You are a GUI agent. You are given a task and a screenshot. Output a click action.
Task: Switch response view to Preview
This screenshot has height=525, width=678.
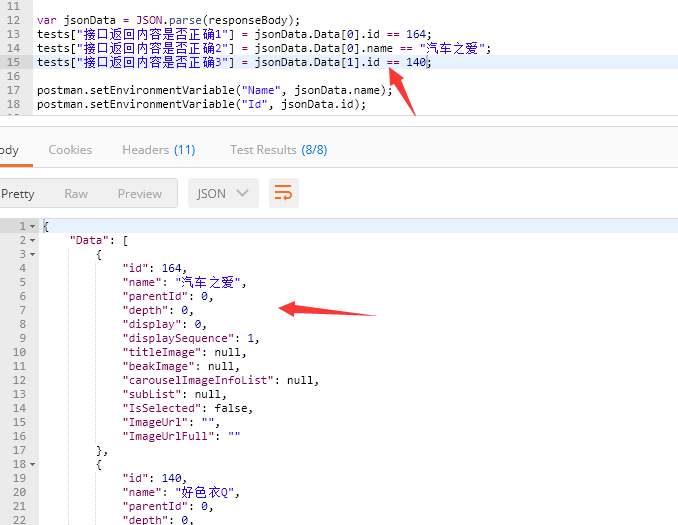coord(140,193)
